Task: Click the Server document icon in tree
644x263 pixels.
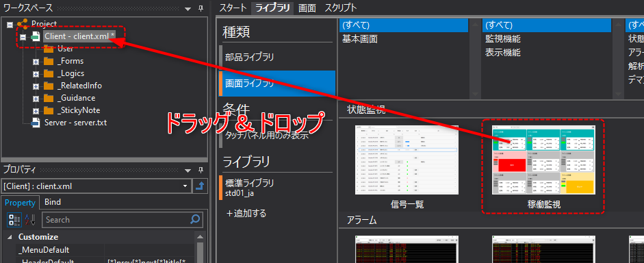Action: pyautogui.click(x=36, y=123)
